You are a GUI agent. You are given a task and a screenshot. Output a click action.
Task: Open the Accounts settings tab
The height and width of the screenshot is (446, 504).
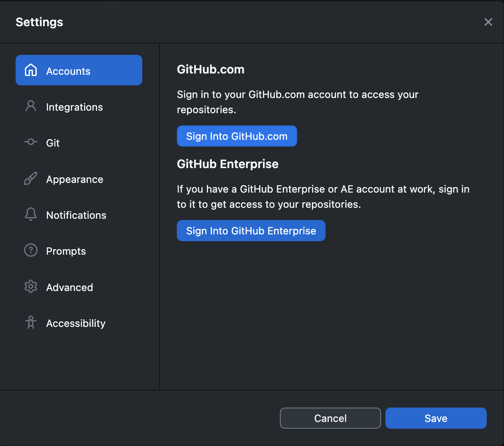tap(79, 70)
